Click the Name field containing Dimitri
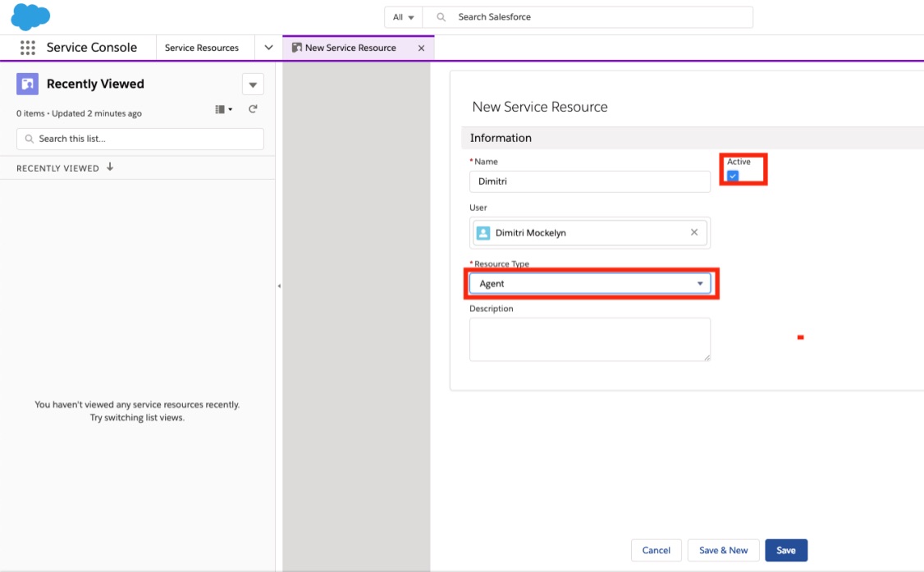 [x=590, y=181]
